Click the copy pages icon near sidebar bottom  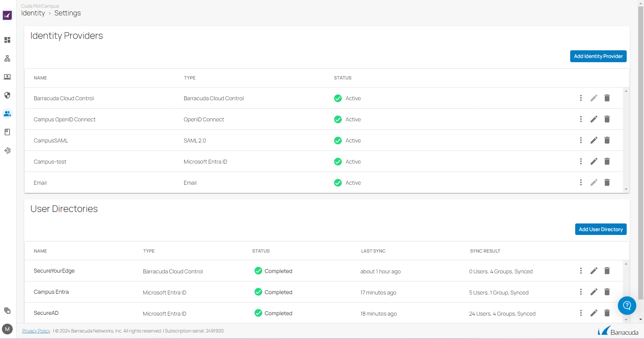(7, 311)
